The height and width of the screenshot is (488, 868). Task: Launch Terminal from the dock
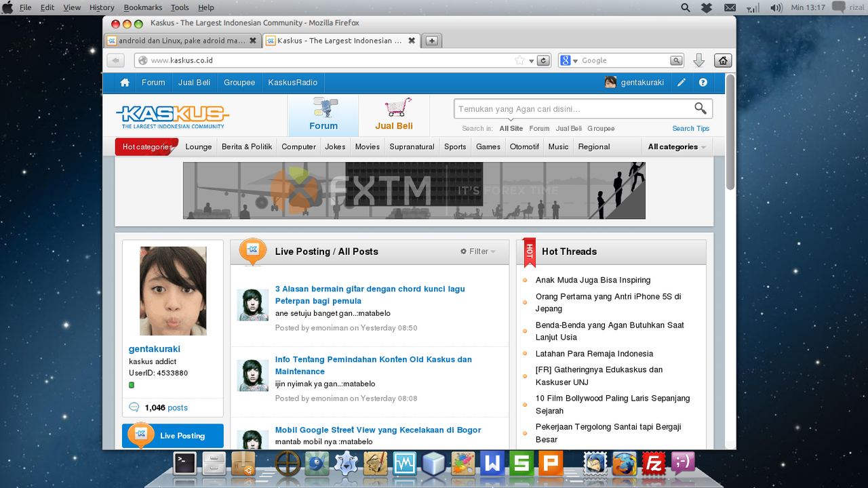point(184,464)
